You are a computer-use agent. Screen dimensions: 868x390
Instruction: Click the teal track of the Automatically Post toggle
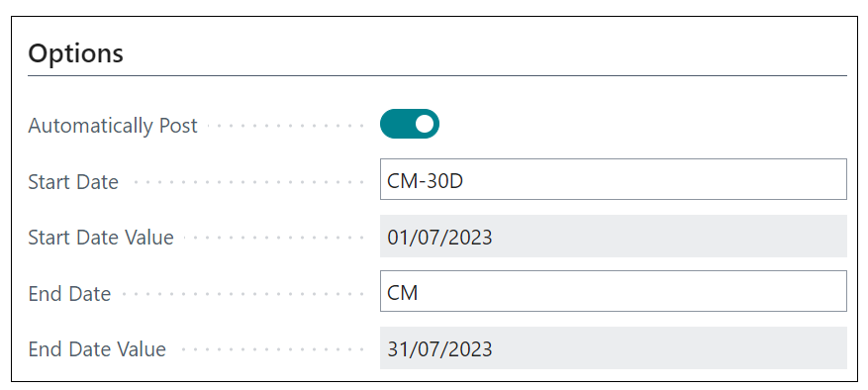click(x=396, y=124)
